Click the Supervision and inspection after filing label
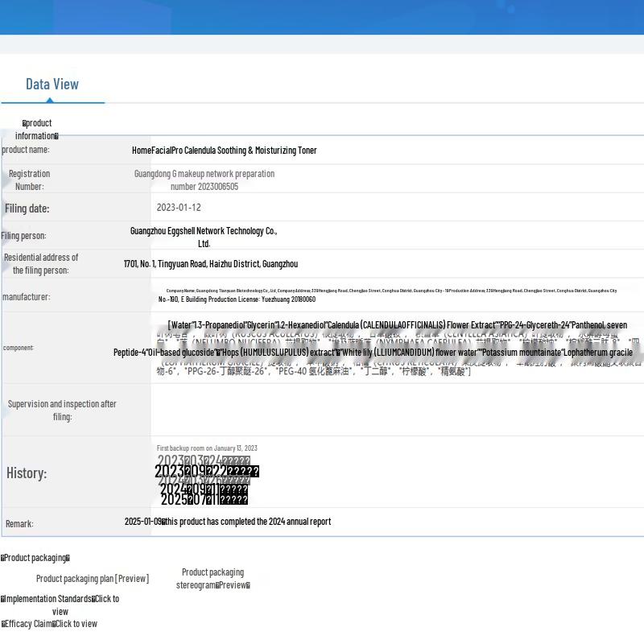 click(x=62, y=410)
